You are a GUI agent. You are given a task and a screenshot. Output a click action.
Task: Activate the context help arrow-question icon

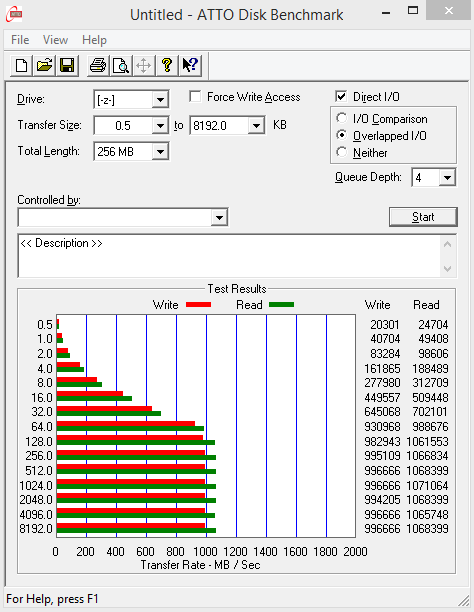coord(190,65)
